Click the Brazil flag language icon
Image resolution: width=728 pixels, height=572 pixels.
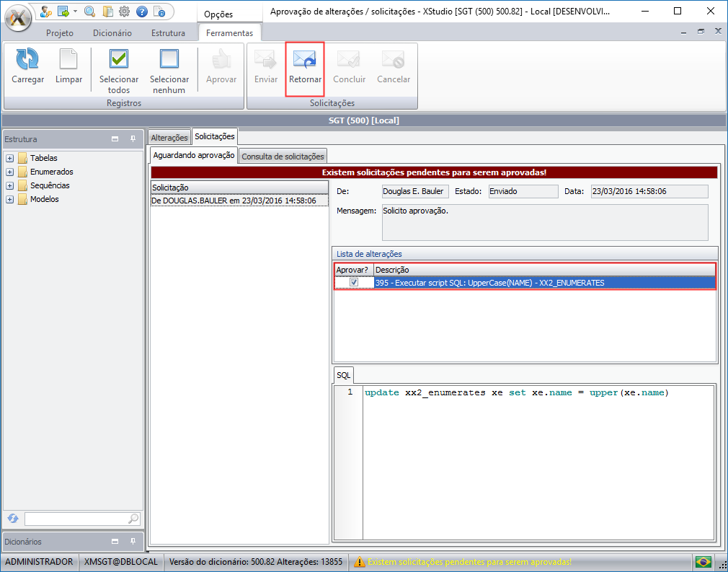[703, 562]
